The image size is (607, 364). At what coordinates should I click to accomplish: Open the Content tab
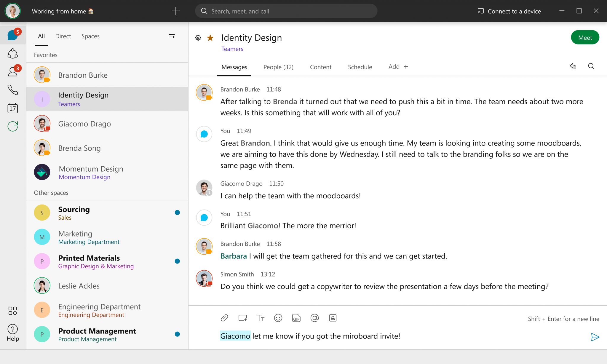(321, 67)
